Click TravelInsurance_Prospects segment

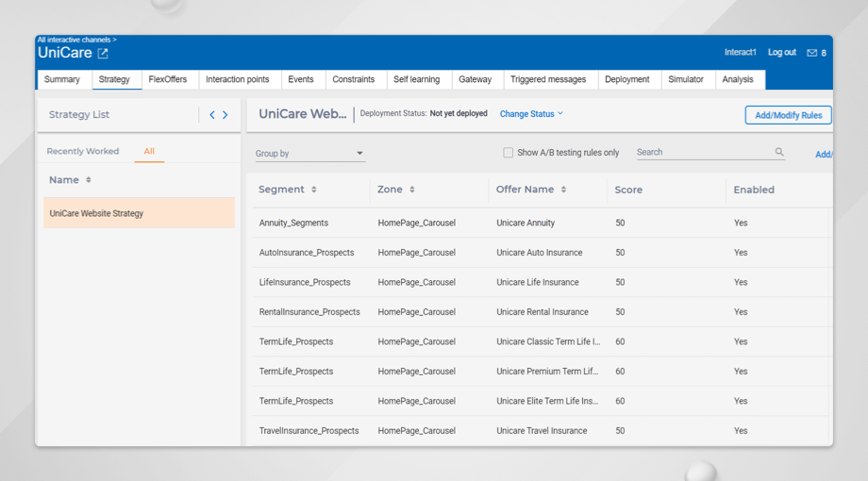click(x=309, y=431)
